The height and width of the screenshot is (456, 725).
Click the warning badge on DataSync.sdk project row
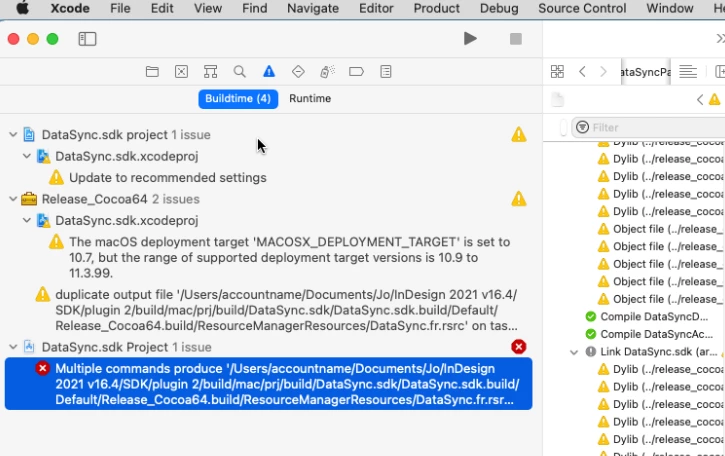click(519, 135)
